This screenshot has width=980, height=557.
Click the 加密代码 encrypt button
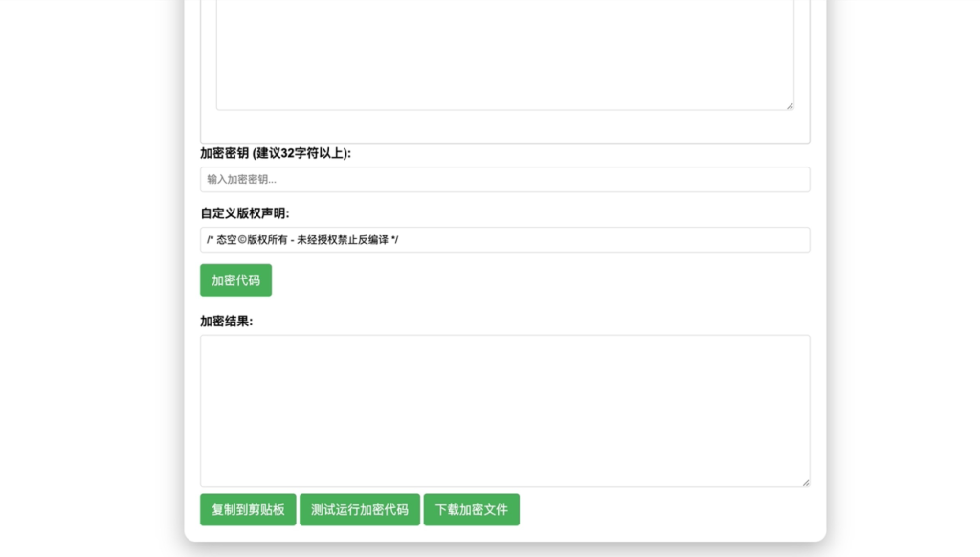pos(234,279)
